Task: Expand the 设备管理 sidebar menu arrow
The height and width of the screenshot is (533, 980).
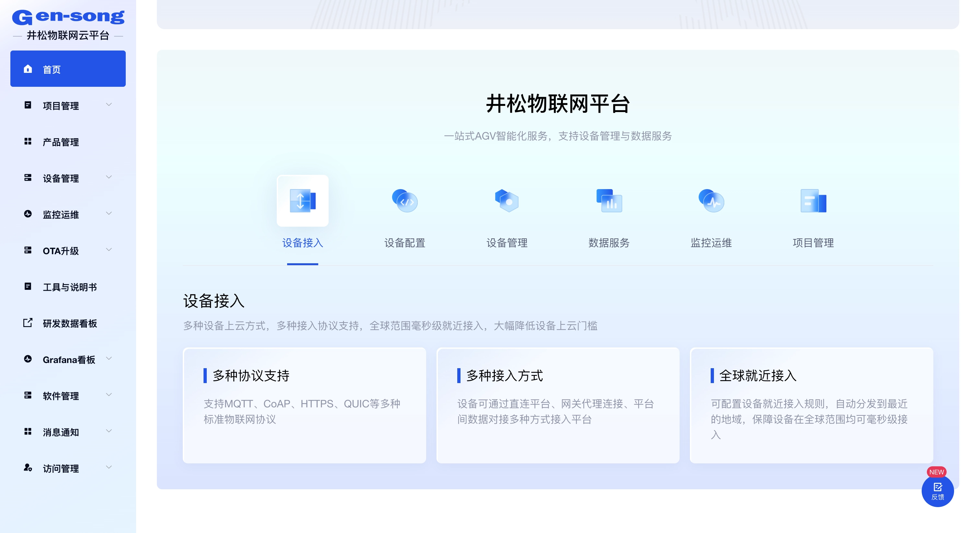Action: point(109,177)
